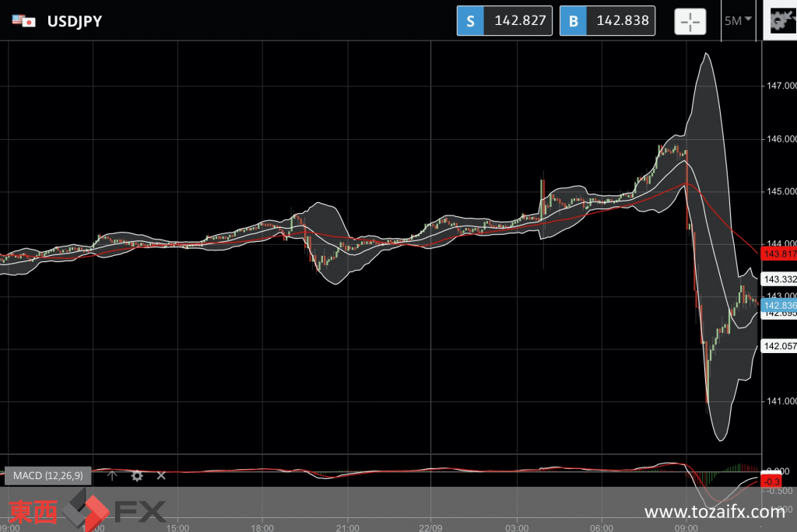Screen dimensions: 797x532
Task: Click the Tozai FX logo
Action: tap(87, 511)
